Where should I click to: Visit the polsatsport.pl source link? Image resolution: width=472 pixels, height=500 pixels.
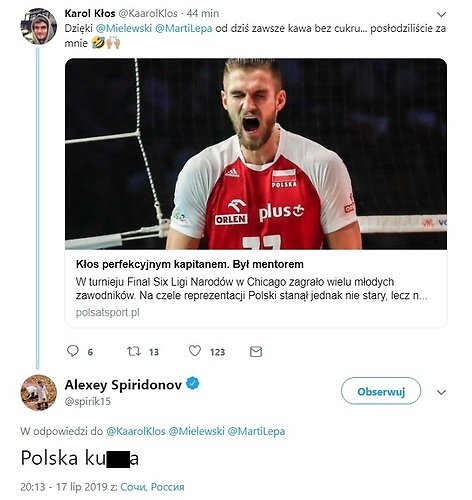108,312
